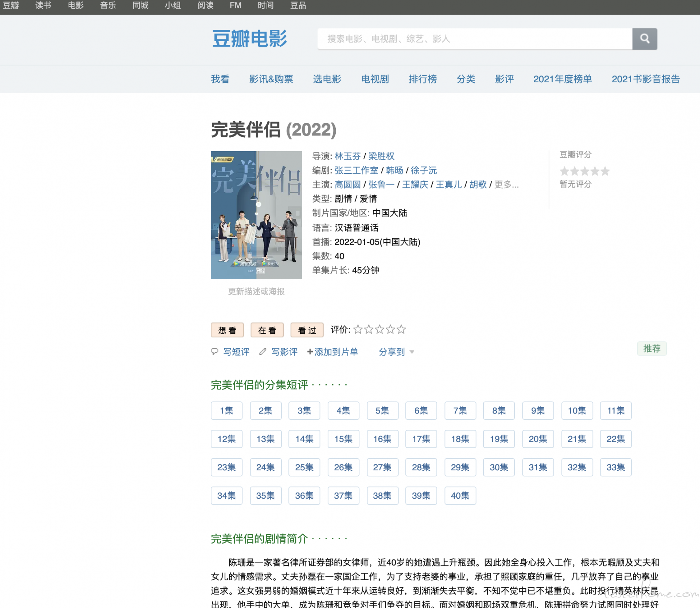Open actor 王耀庆's page
The height and width of the screenshot is (608, 700).
click(x=415, y=185)
